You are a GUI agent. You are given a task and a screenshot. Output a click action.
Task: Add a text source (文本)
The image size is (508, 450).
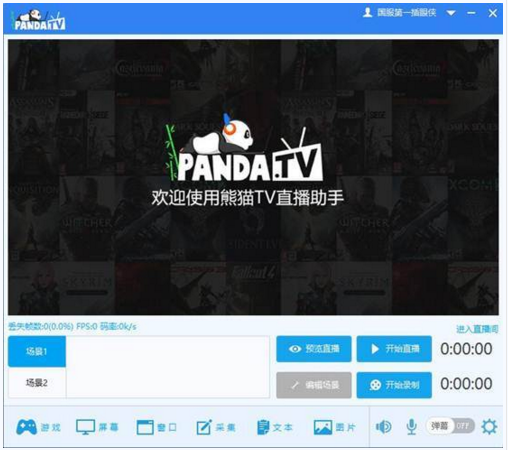tap(275, 427)
